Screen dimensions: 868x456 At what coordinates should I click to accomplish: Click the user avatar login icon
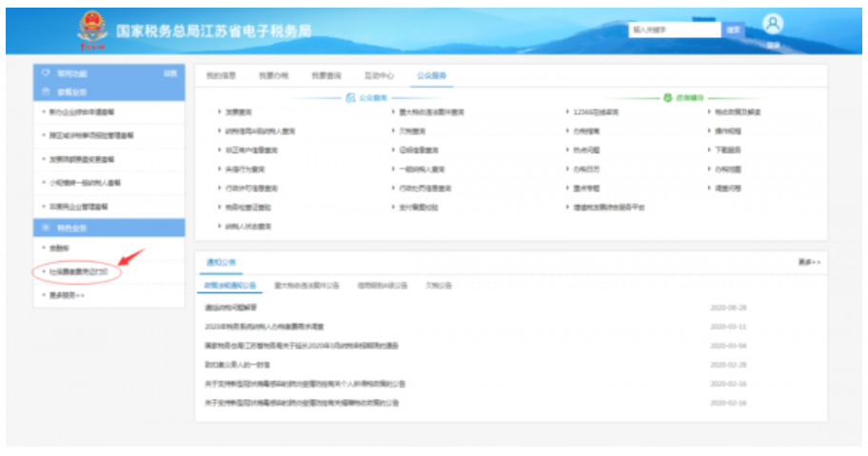(x=773, y=25)
